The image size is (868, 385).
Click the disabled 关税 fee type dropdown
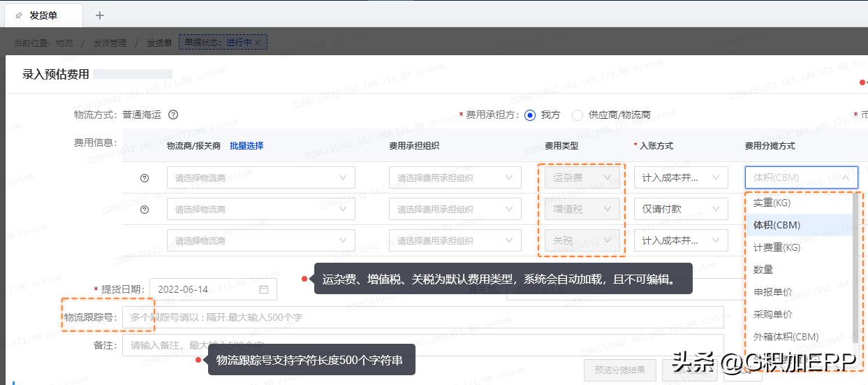[583, 240]
